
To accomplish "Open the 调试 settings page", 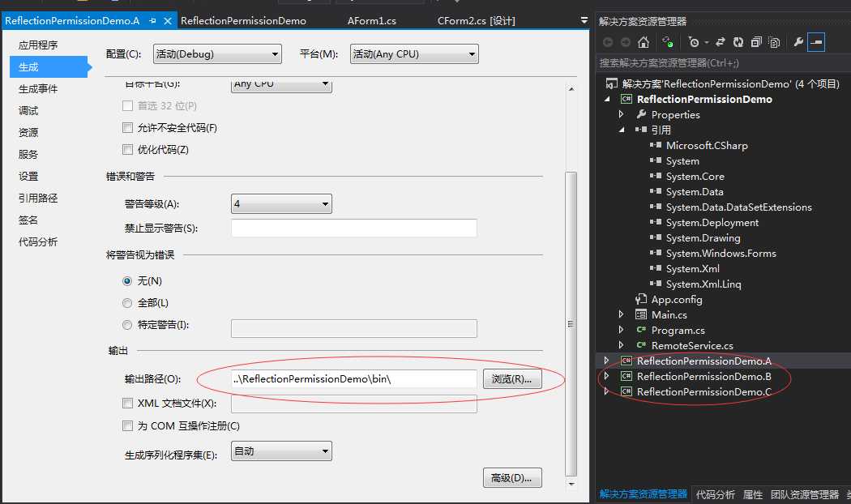I will [28, 111].
